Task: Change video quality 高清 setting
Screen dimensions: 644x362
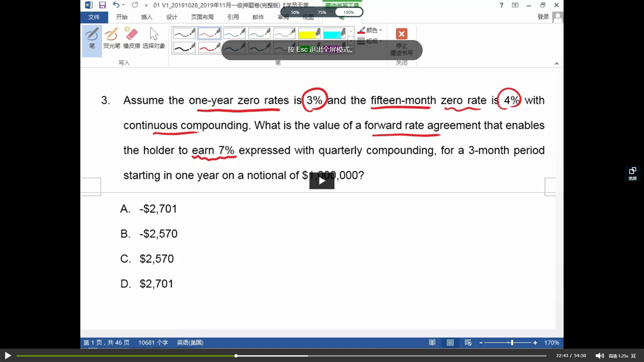Action: pyautogui.click(x=613, y=356)
